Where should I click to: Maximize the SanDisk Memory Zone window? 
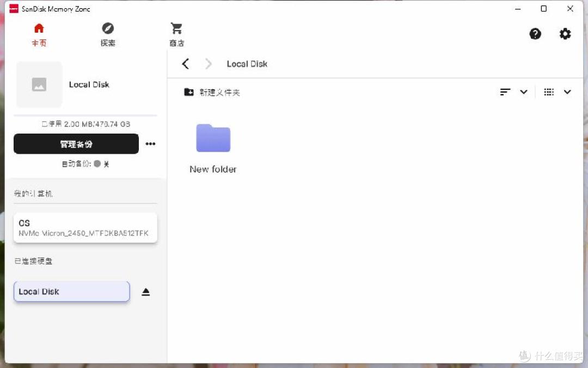(x=544, y=9)
